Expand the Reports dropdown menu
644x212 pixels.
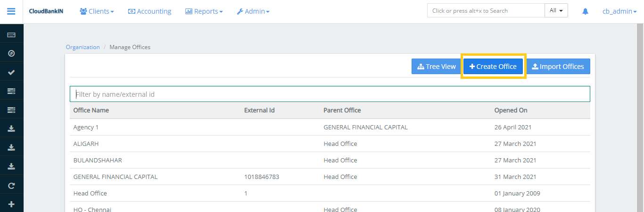point(204,11)
